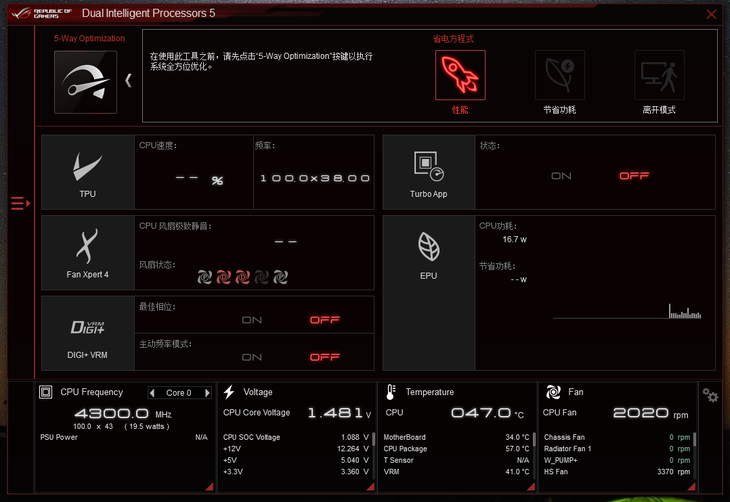This screenshot has width=730, height=502.
Task: Switch active frequency mode ON
Action: pos(252,357)
